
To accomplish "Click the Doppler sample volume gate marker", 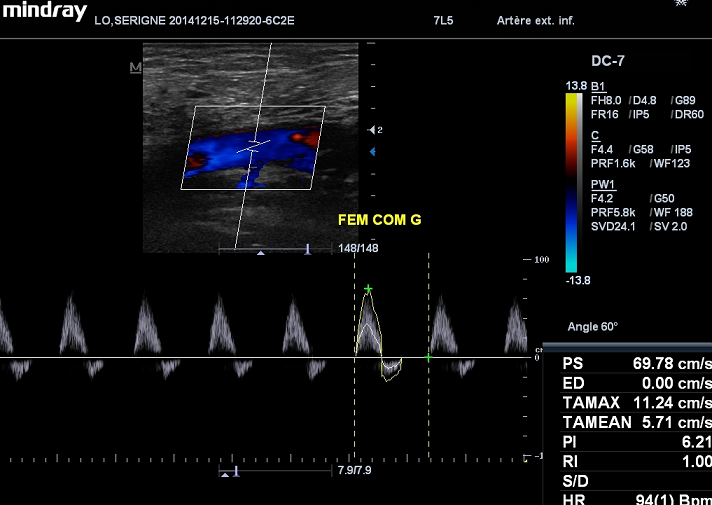I will pyautogui.click(x=254, y=147).
